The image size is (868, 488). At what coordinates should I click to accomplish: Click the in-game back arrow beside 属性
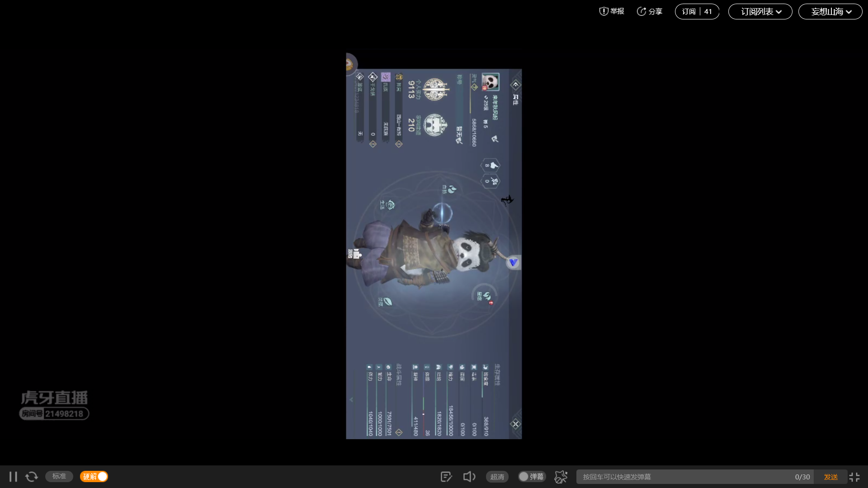(515, 84)
